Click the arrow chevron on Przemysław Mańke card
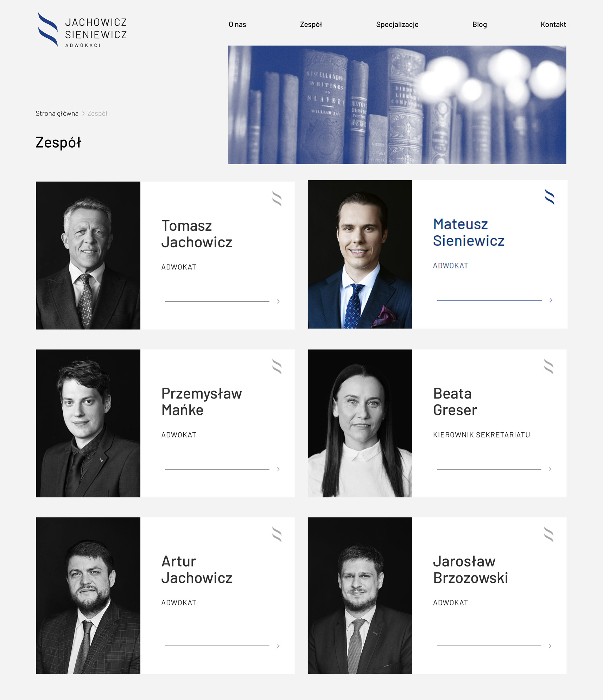This screenshot has width=603, height=700. pos(278,469)
